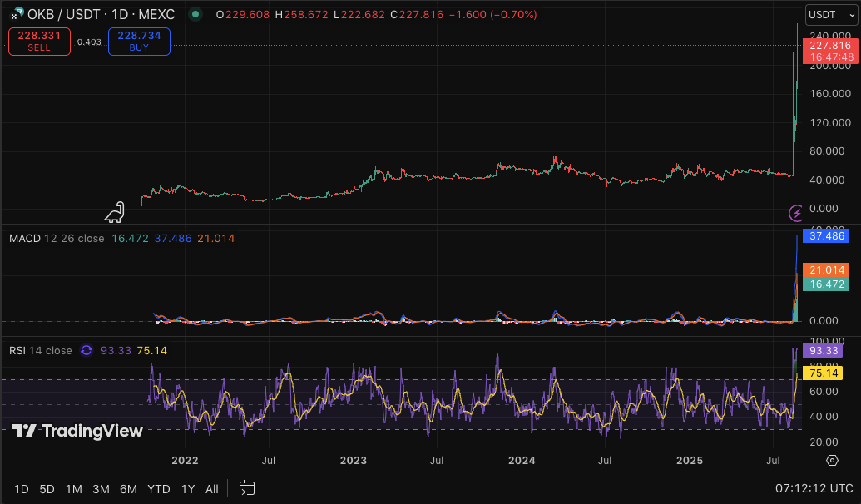Image resolution: width=861 pixels, height=504 pixels.
Task: Show All time range
Action: pos(212,489)
